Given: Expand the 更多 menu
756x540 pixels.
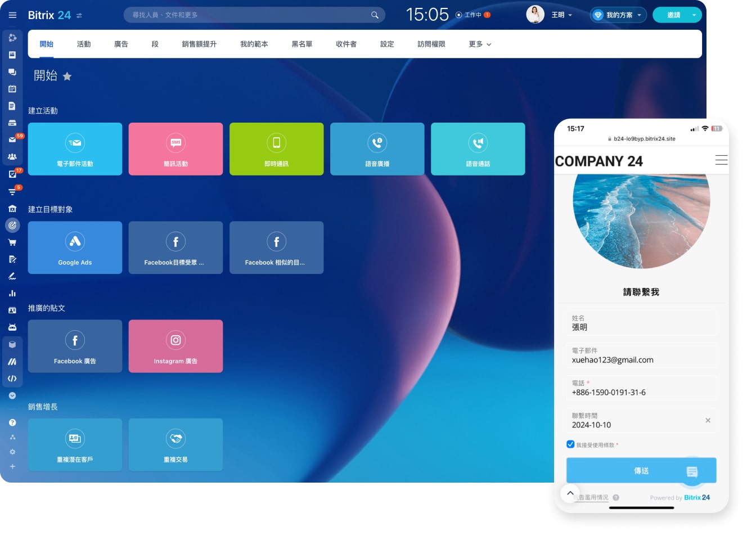Looking at the screenshot, I should pyautogui.click(x=479, y=44).
